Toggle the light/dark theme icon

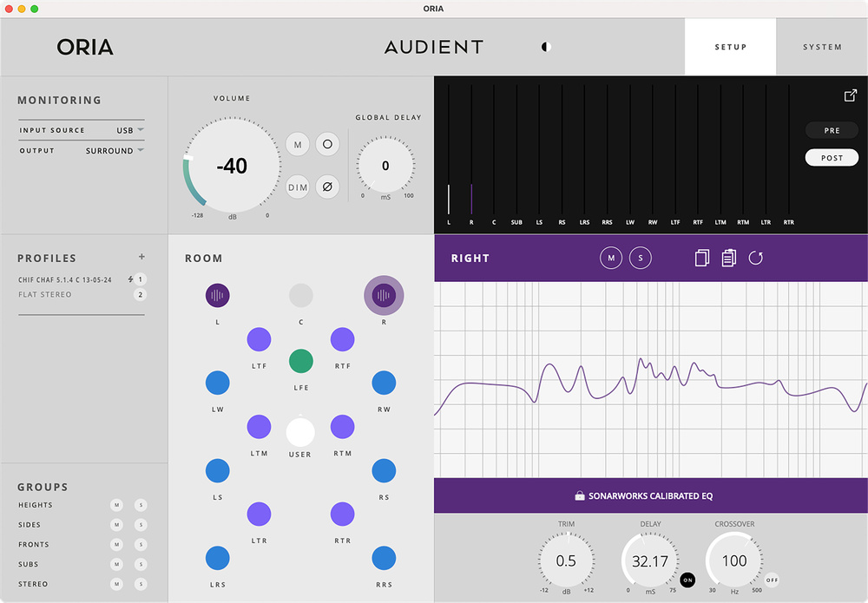[x=546, y=47]
